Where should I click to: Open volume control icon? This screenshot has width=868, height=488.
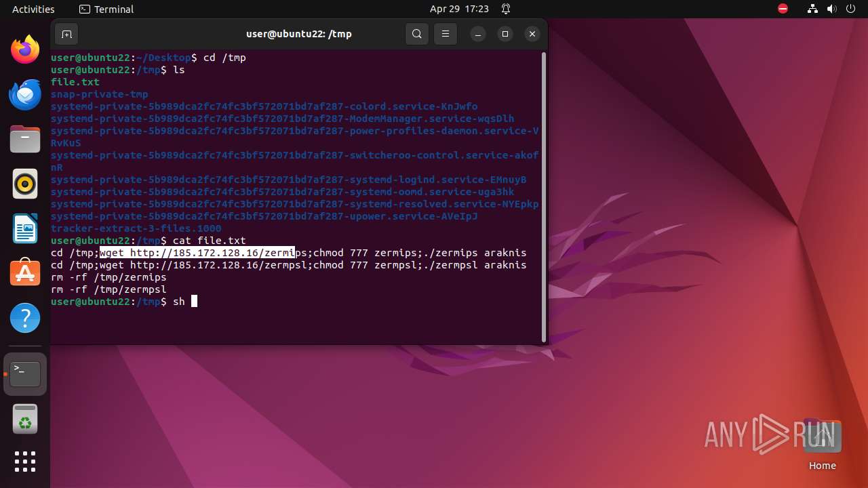pyautogui.click(x=832, y=9)
